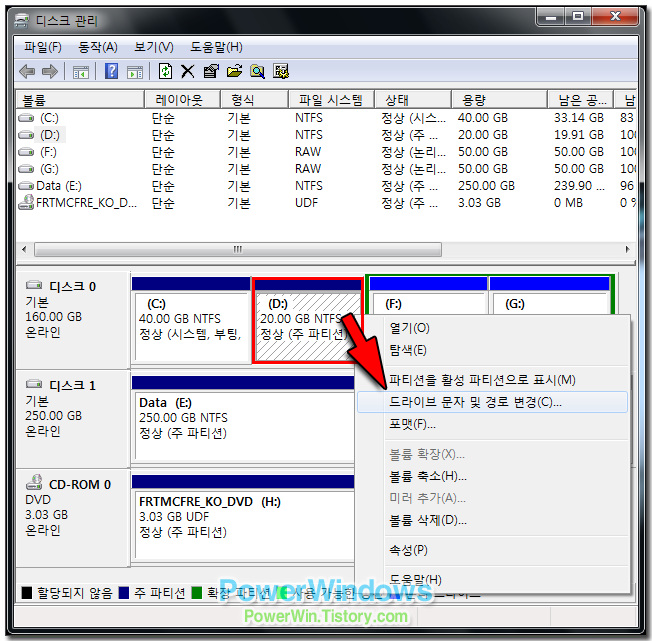Click the back arrow toolbar icon
Viewport: 652px width, 641px height.
coord(27,71)
